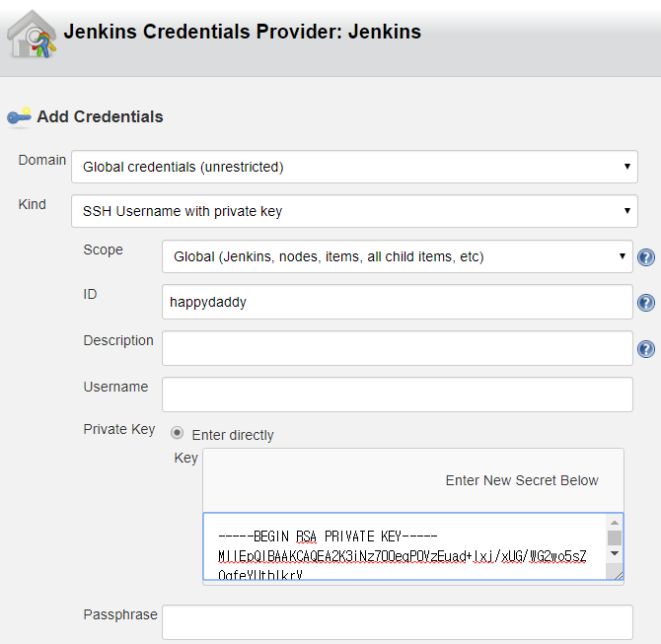
Task: Click the Domain label
Action: tap(42, 160)
